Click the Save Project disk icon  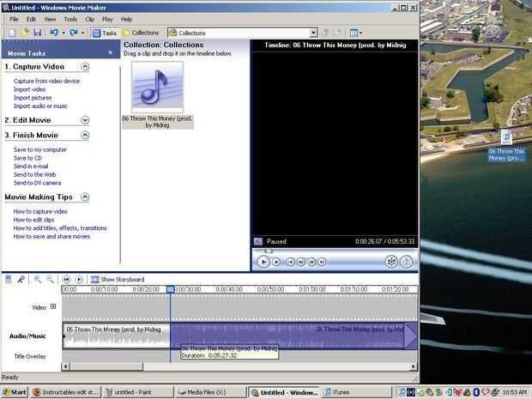pyautogui.click(x=37, y=33)
